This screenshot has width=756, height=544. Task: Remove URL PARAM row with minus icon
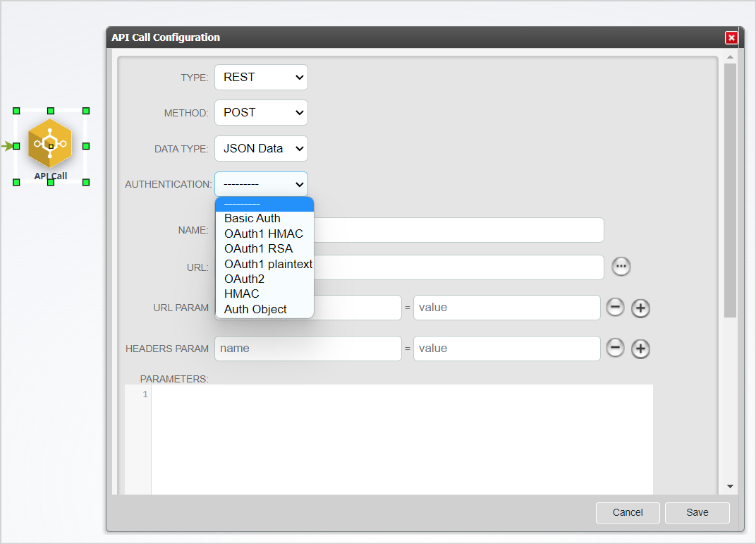pyautogui.click(x=615, y=308)
